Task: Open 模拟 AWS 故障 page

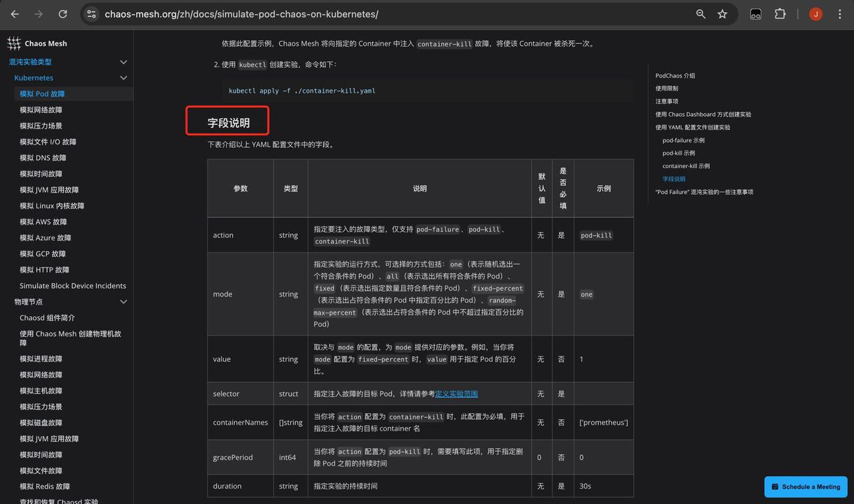Action: pyautogui.click(x=43, y=222)
